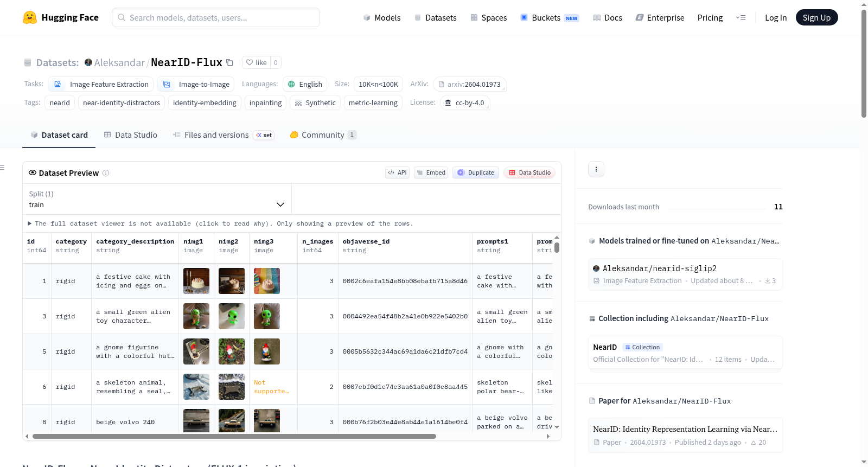Click the right arrow of the table's horizontal scrollbar

[x=548, y=436]
